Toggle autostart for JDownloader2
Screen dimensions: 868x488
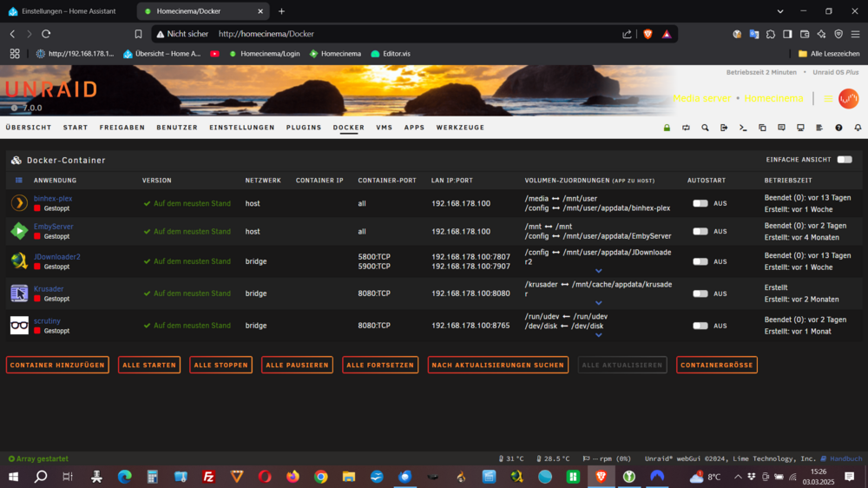[x=700, y=261]
